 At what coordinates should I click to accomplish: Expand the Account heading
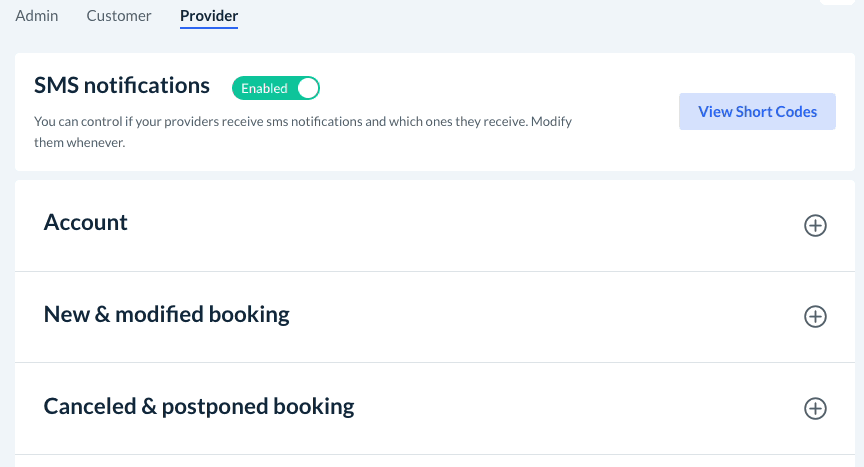[86, 223]
